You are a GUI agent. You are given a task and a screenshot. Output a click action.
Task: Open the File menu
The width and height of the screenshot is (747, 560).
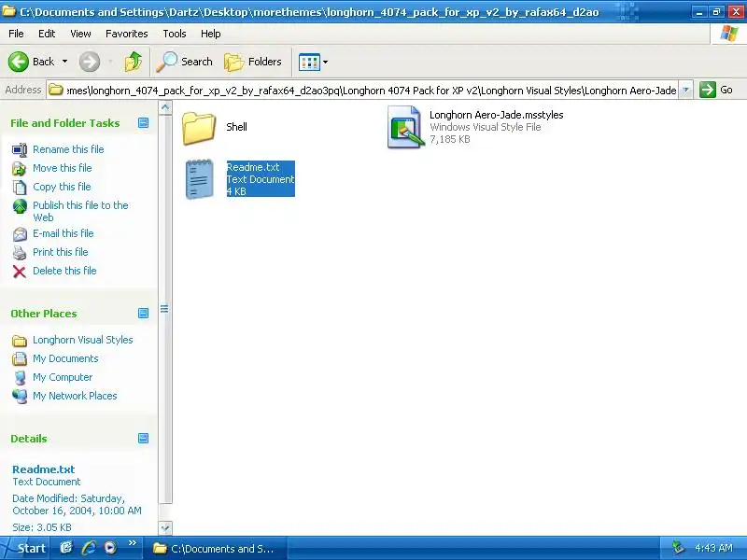16,34
